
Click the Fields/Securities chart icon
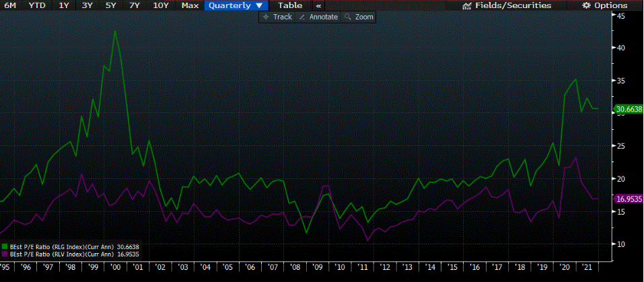(468, 5)
